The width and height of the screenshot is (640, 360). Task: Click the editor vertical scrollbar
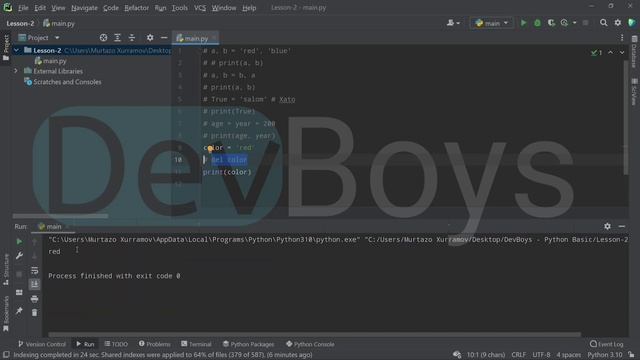coord(626,118)
